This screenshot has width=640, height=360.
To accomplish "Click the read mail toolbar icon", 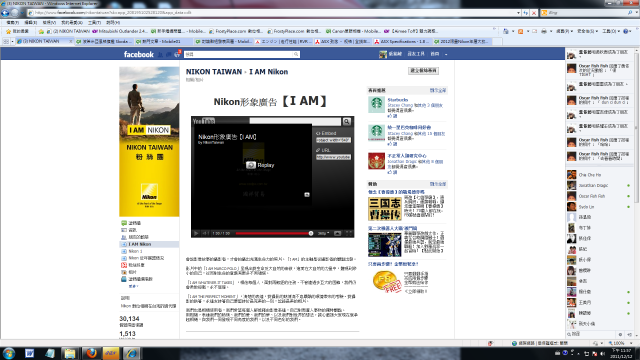I will tap(534, 31).
